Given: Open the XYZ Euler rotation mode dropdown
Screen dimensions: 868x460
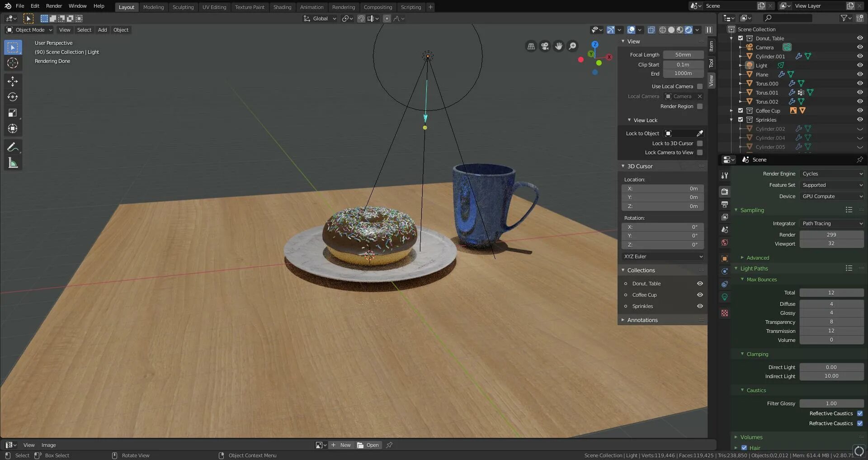Looking at the screenshot, I should pos(663,256).
